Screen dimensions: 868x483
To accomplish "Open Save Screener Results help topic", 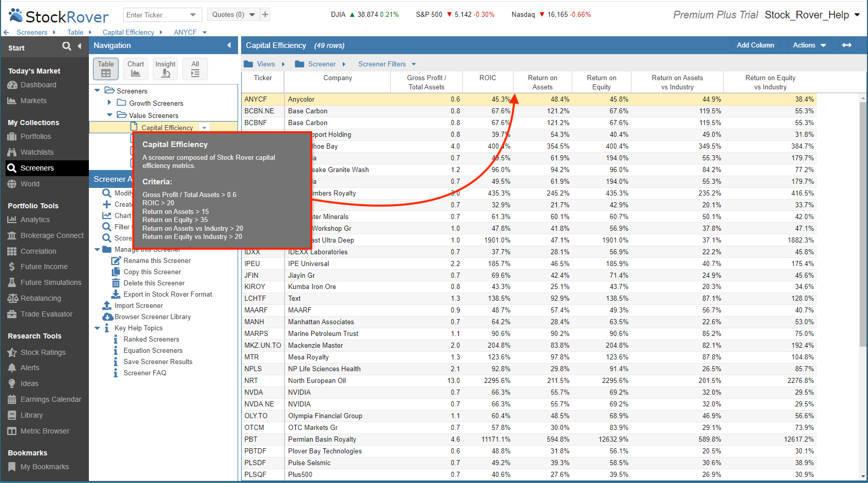I will [158, 361].
